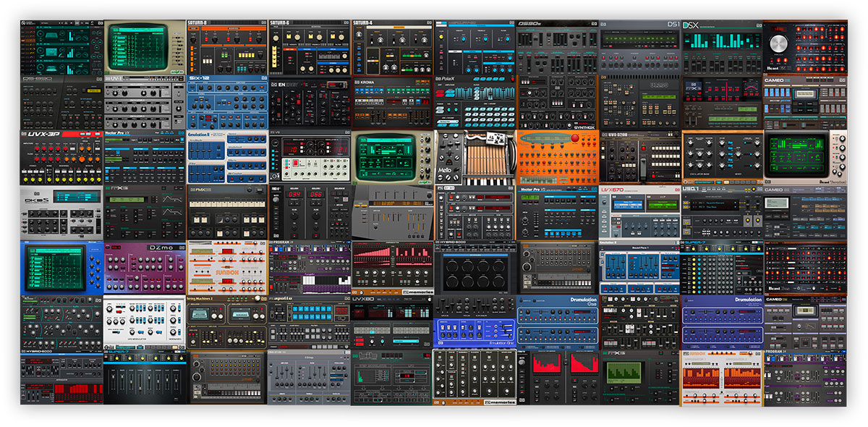Select the blue SIX-12 synth thumbnail
The image size is (868, 427).
(x=227, y=101)
